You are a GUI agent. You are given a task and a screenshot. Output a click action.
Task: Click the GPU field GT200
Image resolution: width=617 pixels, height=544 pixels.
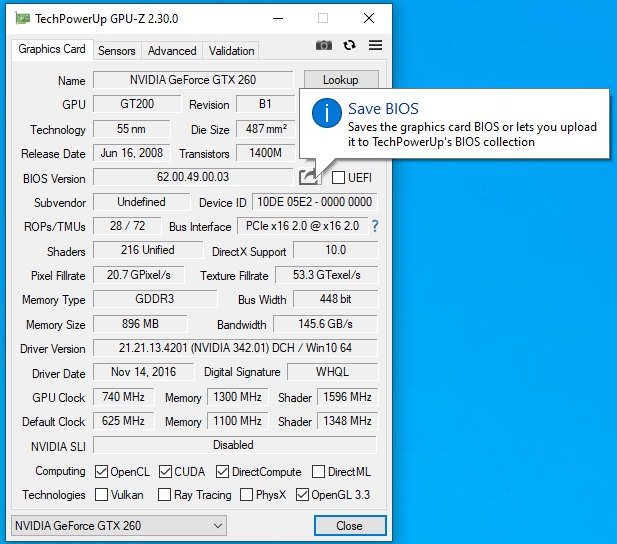click(137, 104)
